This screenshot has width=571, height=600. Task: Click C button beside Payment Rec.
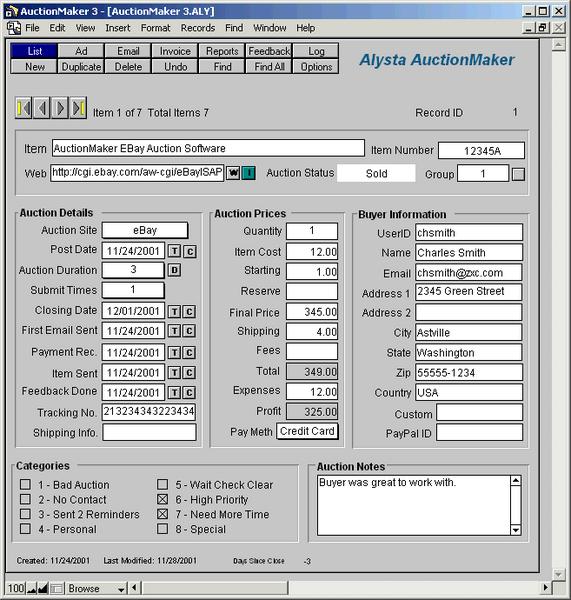point(189,352)
